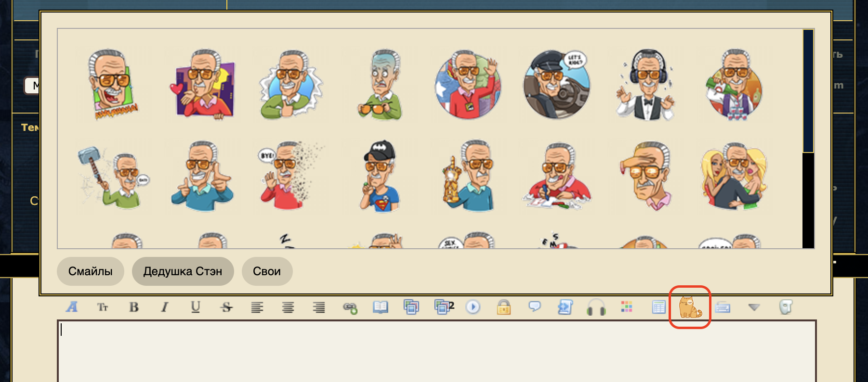Viewport: 868px width, 382px height.
Task: Expand more toolbar options arrow
Action: (754, 307)
